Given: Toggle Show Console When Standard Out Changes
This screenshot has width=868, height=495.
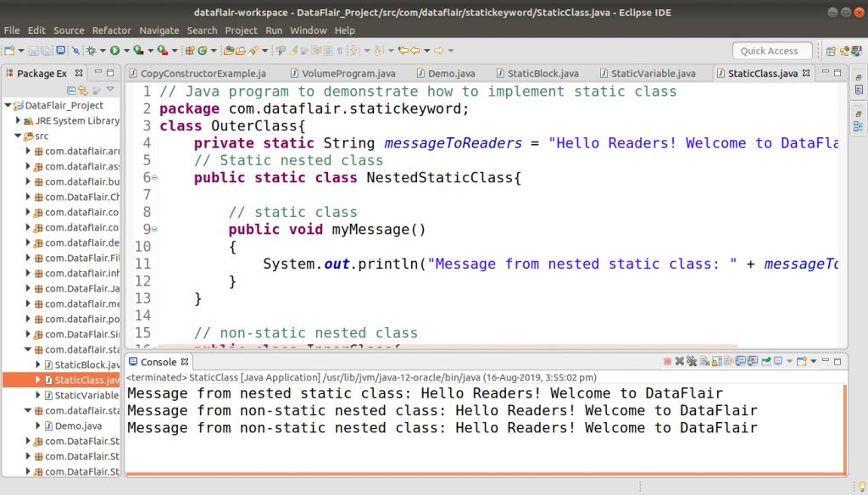Looking at the screenshot, I should [x=740, y=360].
